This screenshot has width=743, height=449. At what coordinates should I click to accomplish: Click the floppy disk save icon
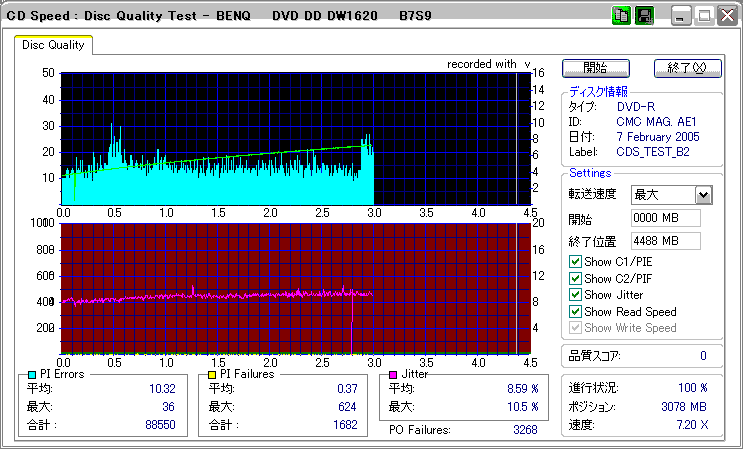tap(644, 16)
